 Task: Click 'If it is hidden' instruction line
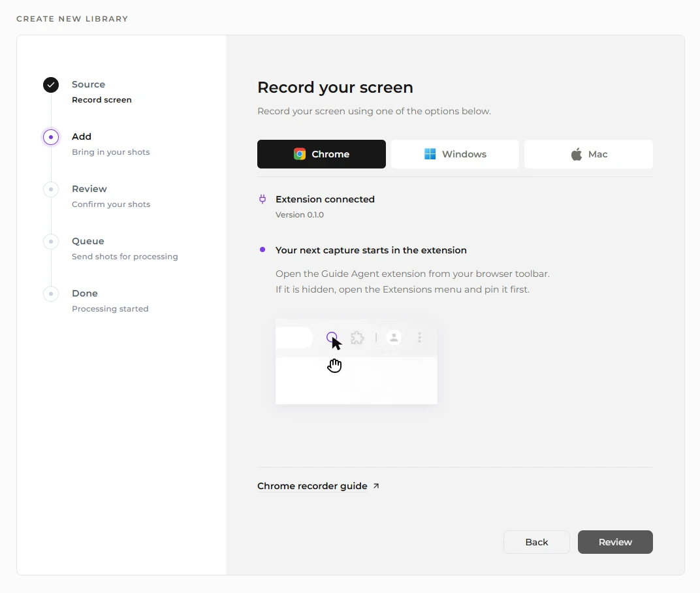(402, 289)
